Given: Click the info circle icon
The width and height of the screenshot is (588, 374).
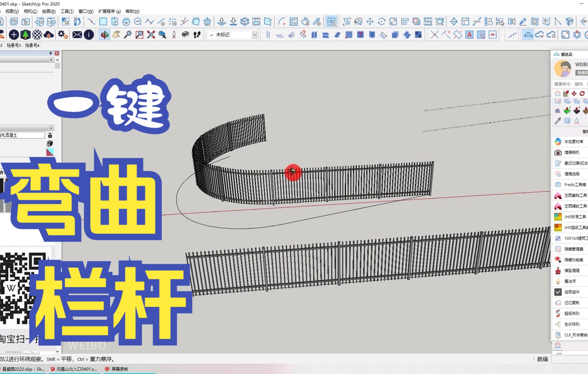Looking at the screenshot, I should (x=89, y=34).
